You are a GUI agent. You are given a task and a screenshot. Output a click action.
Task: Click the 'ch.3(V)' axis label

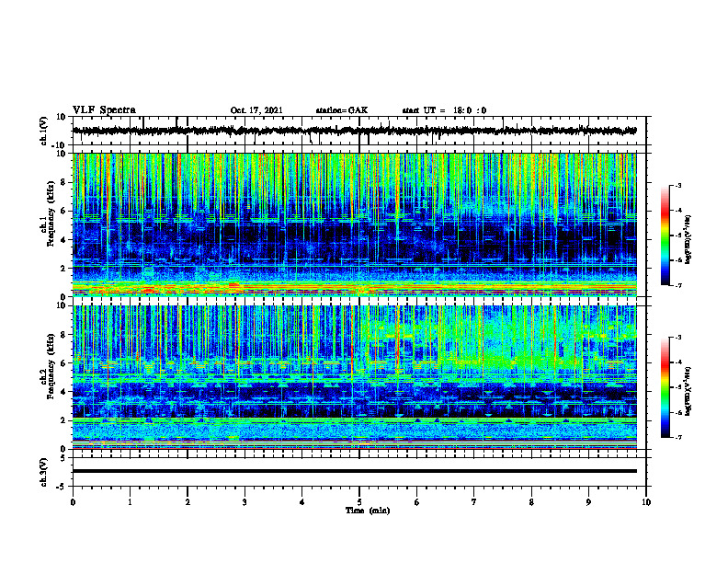click(44, 472)
